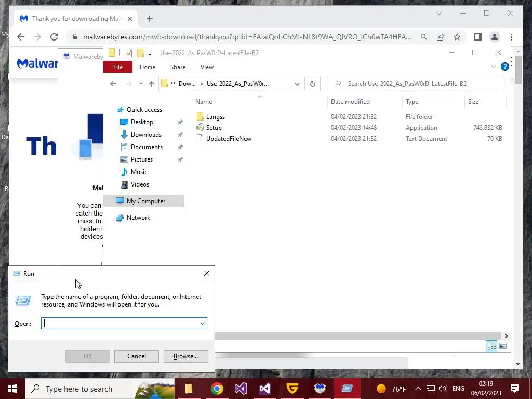This screenshot has height=399, width=532.
Task: Select Quick access in navigation pane
Action: coord(144,110)
